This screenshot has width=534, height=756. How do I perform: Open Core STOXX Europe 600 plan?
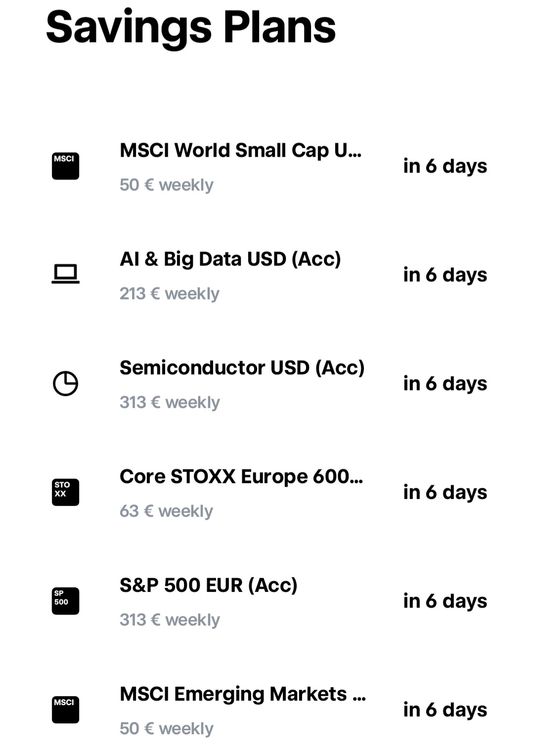tap(267, 493)
